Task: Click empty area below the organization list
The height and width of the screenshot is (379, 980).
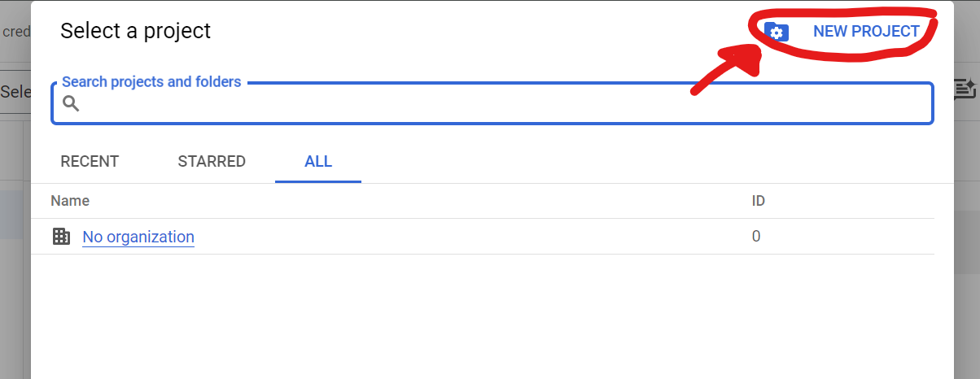Action: click(492, 317)
